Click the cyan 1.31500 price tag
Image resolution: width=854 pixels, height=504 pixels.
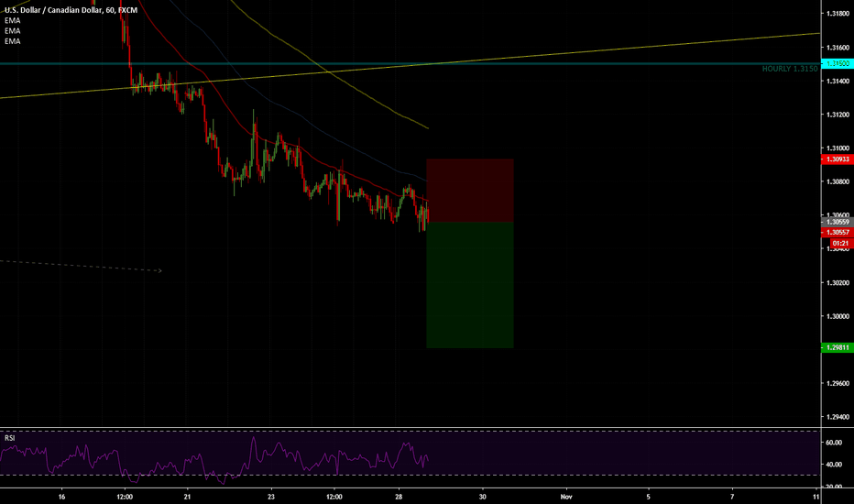pos(838,64)
